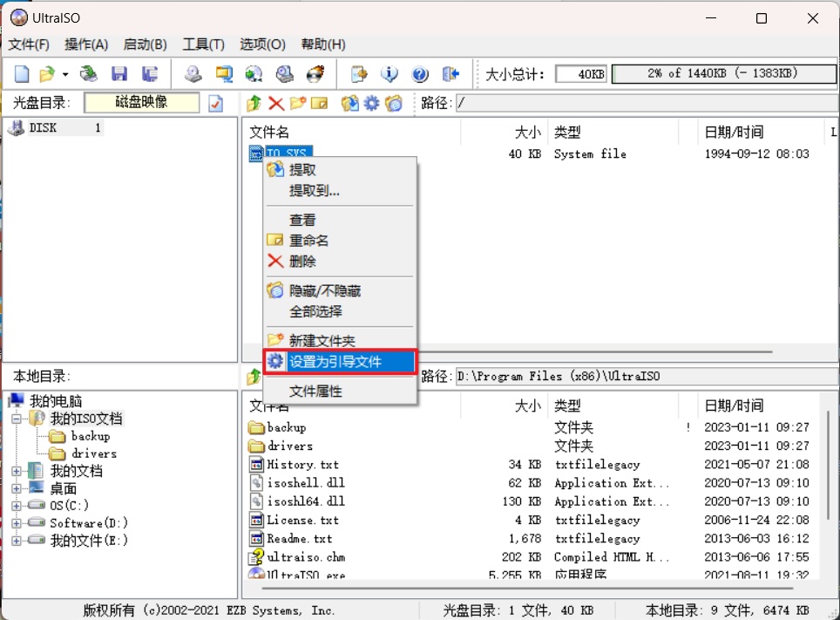Open the 操作(A) menu

86,44
